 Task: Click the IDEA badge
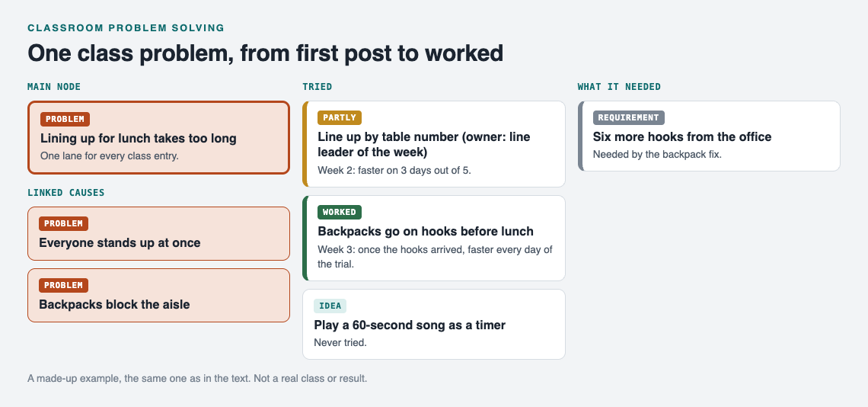click(x=330, y=306)
